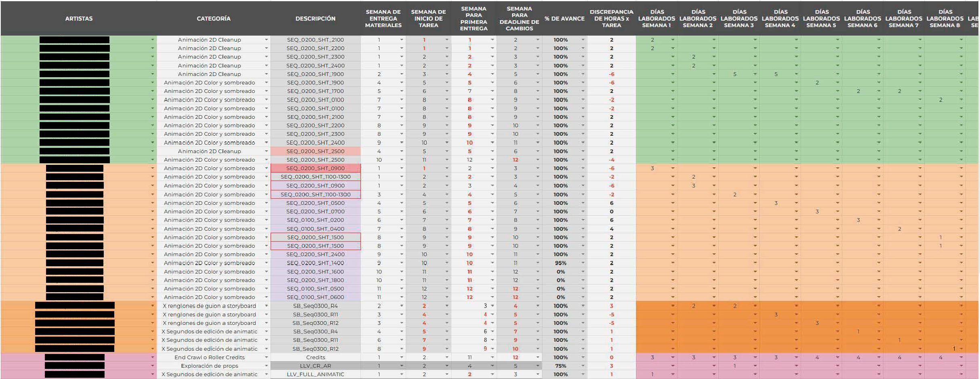Select the DÍAS LABORADOS SEMANA 5 header
Viewport: 980px width, 379px height.
coord(821,19)
